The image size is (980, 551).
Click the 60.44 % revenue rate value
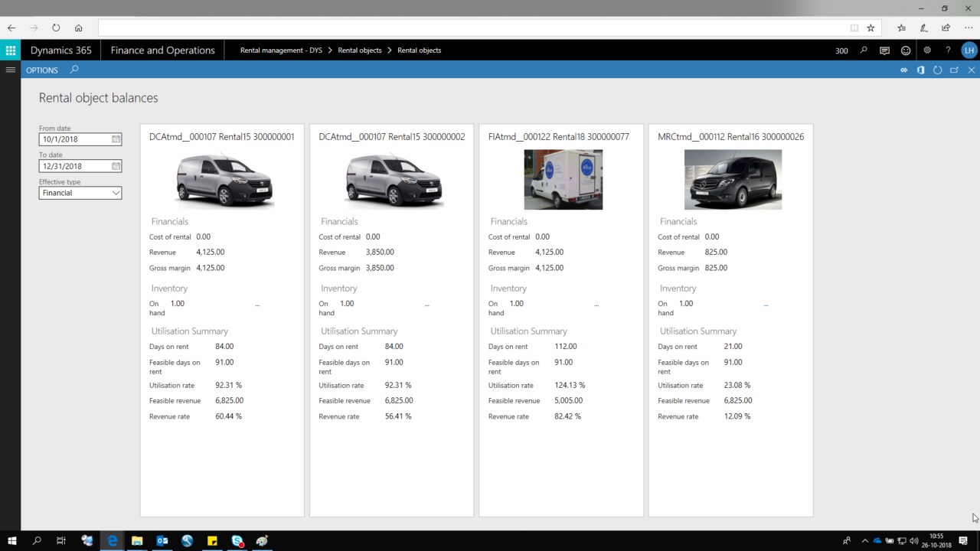coord(229,416)
